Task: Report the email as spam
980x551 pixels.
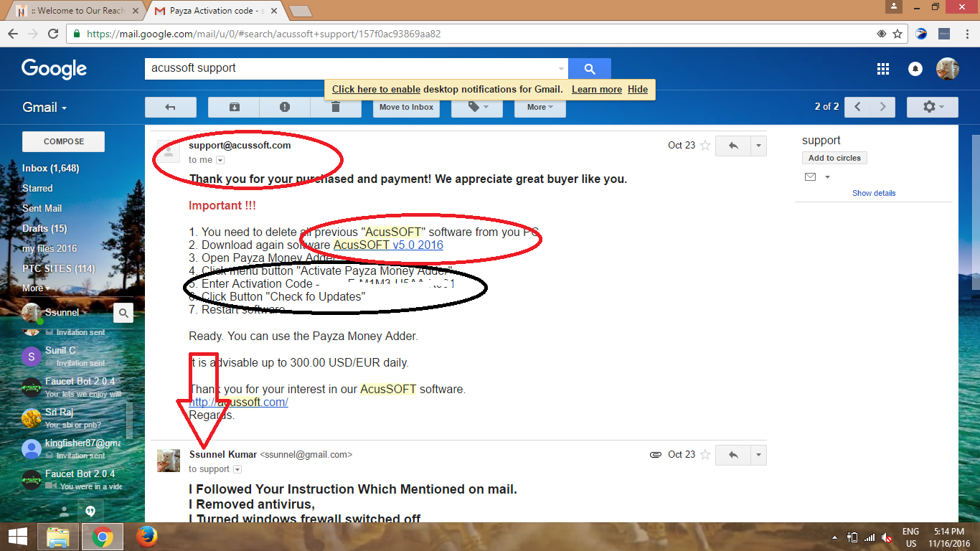Action: point(284,107)
